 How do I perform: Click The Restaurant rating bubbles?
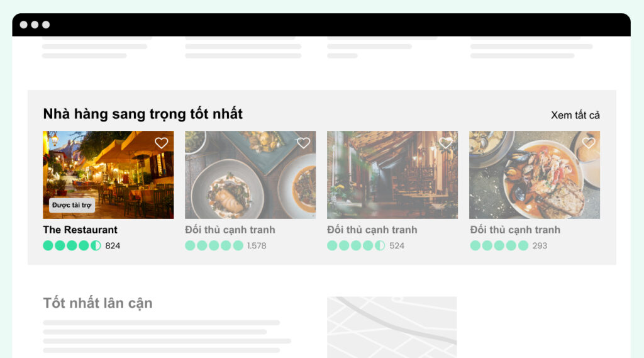(72, 245)
